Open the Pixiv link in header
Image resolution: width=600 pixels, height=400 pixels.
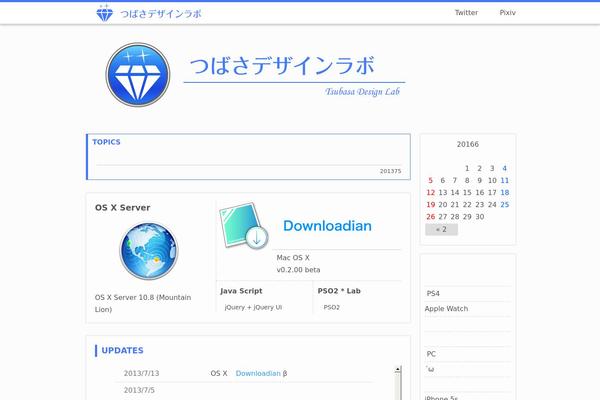507,13
